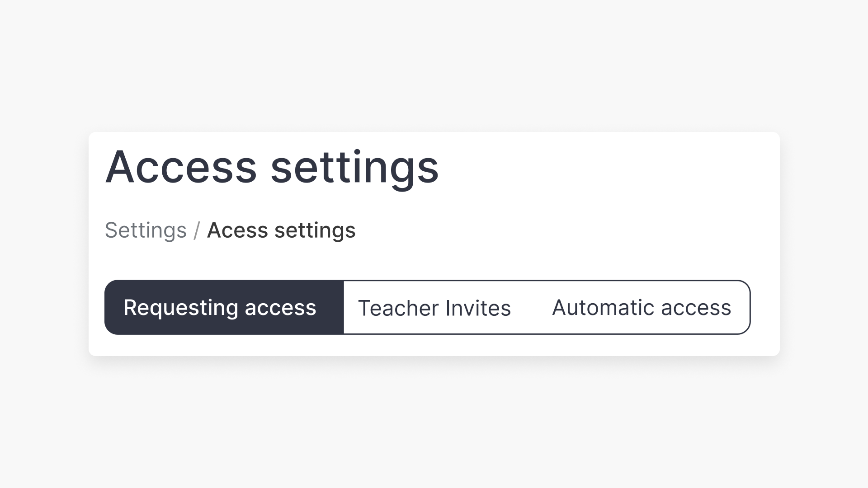Click the segmented control container
The width and height of the screenshot is (868, 488).
point(428,308)
